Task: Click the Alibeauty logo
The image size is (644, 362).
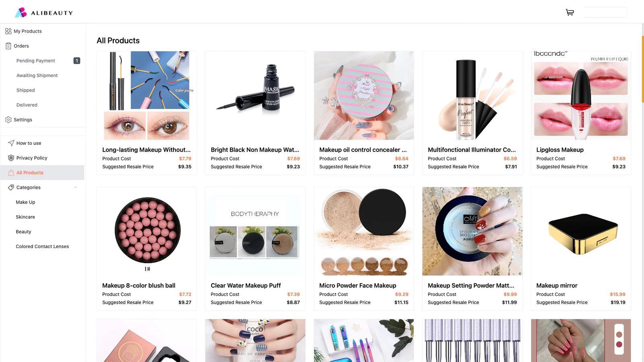Action: [44, 12]
